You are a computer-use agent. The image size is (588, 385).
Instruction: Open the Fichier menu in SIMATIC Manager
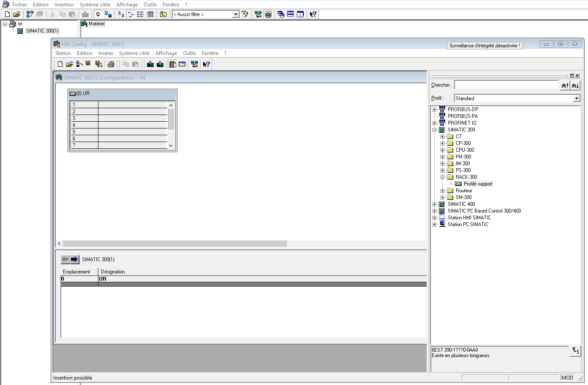pyautogui.click(x=19, y=5)
